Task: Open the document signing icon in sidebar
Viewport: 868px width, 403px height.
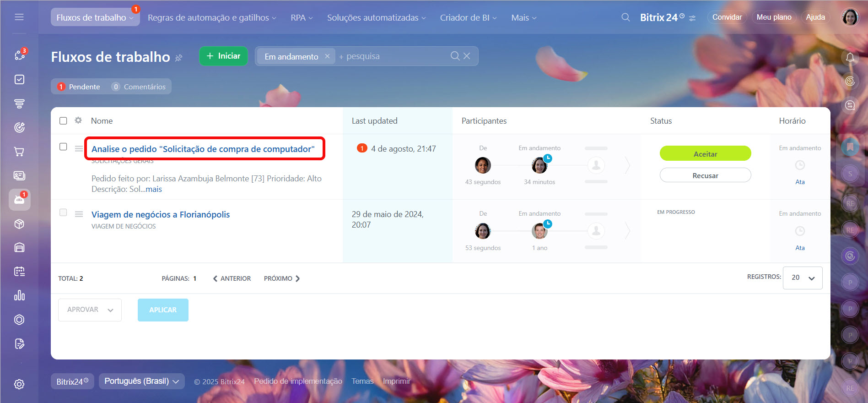Action: pos(19,344)
